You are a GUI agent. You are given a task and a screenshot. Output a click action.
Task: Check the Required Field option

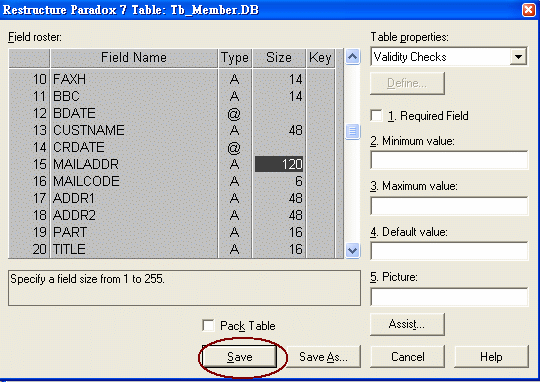(376, 116)
